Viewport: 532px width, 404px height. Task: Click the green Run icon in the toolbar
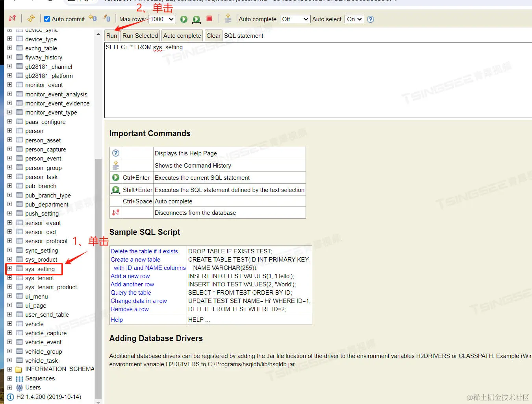pyautogui.click(x=184, y=19)
